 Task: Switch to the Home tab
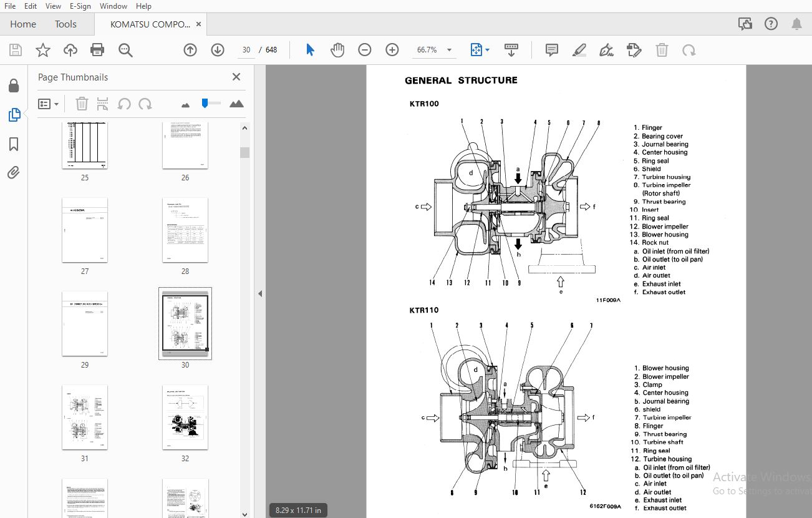(x=23, y=24)
